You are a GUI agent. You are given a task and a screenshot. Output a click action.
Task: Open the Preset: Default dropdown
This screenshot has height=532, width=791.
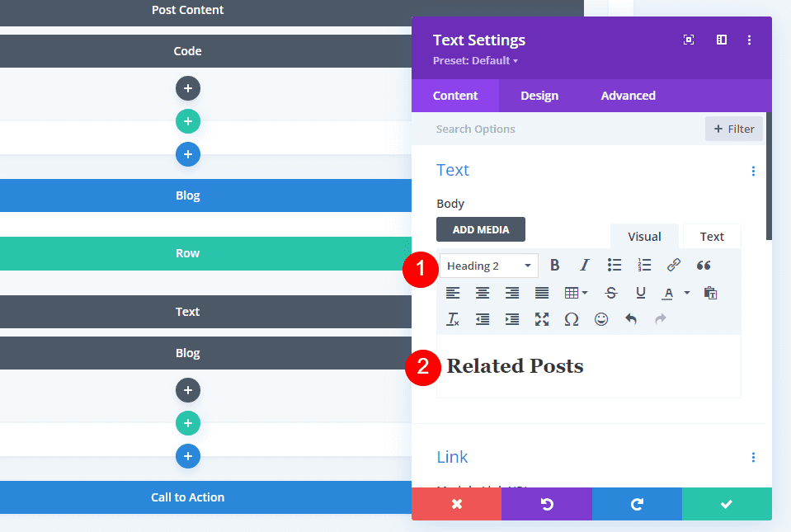pyautogui.click(x=475, y=61)
